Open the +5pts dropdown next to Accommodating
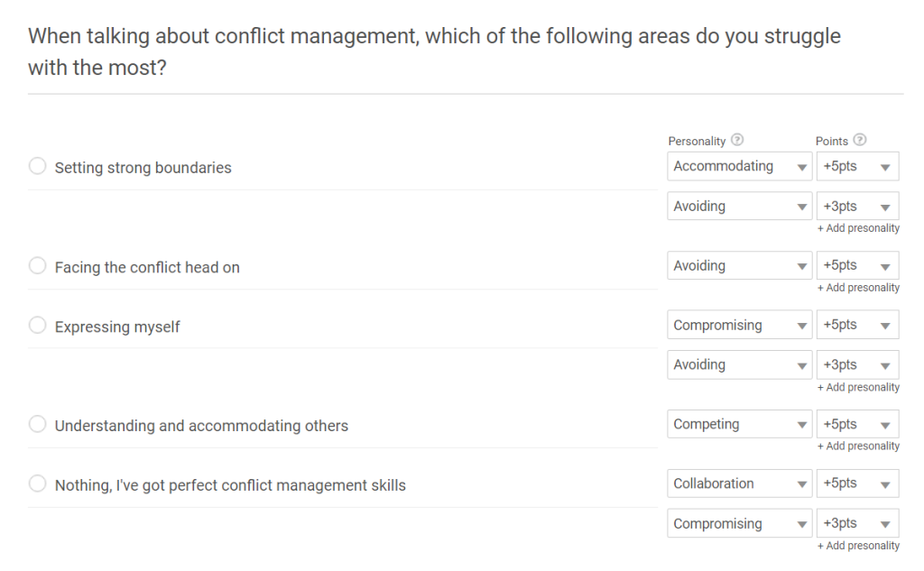 click(x=857, y=167)
